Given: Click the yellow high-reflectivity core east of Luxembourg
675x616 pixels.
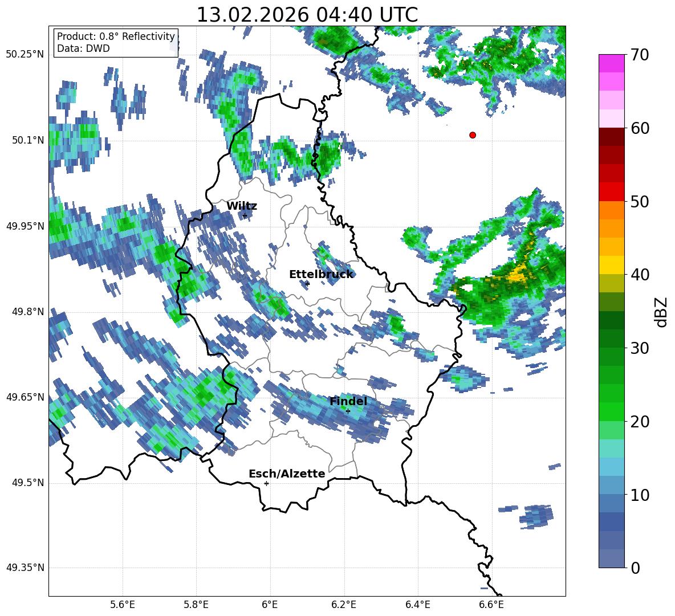Looking at the screenshot, I should click(517, 275).
